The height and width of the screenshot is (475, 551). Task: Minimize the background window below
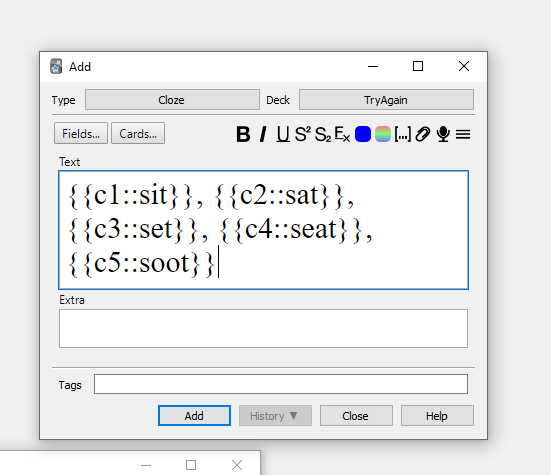(x=146, y=465)
